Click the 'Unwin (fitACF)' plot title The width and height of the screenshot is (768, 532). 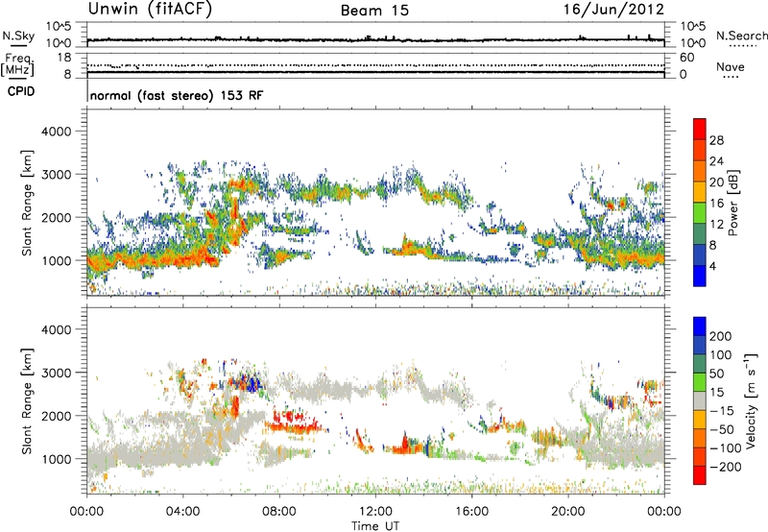[x=150, y=10]
